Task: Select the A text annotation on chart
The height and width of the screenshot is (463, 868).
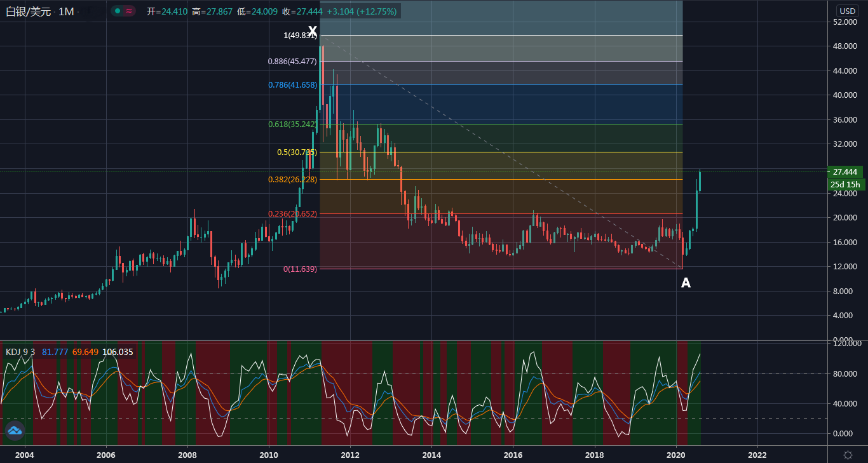Action: [x=686, y=283]
